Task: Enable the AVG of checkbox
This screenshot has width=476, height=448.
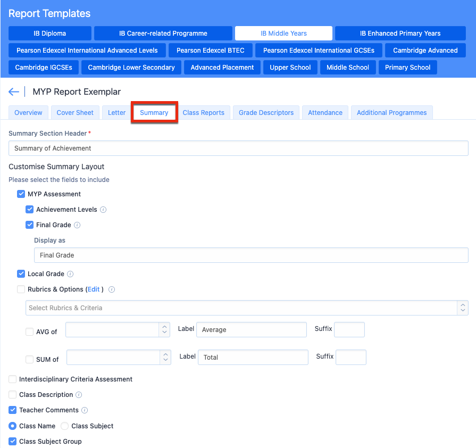Action: pyautogui.click(x=29, y=332)
